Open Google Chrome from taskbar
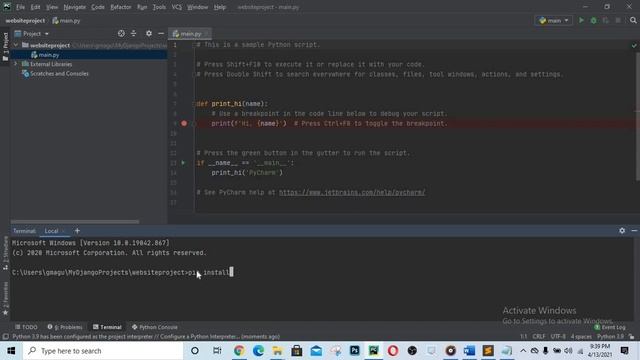 [239, 351]
